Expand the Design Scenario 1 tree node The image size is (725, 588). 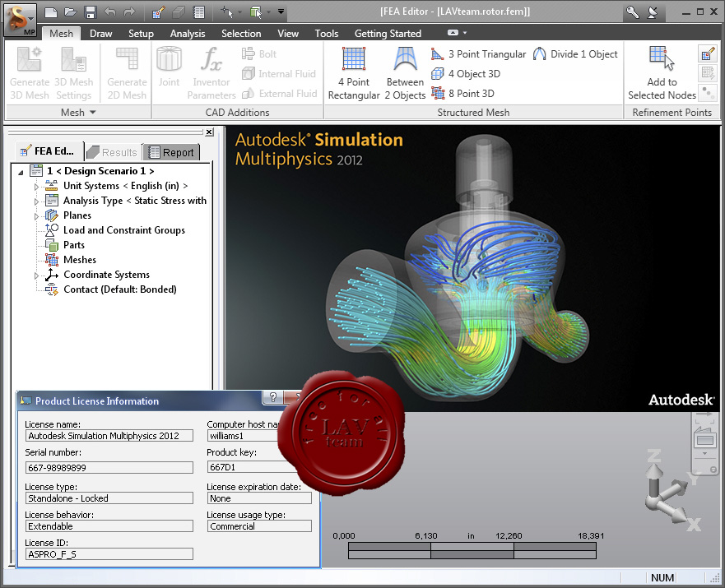pos(19,170)
